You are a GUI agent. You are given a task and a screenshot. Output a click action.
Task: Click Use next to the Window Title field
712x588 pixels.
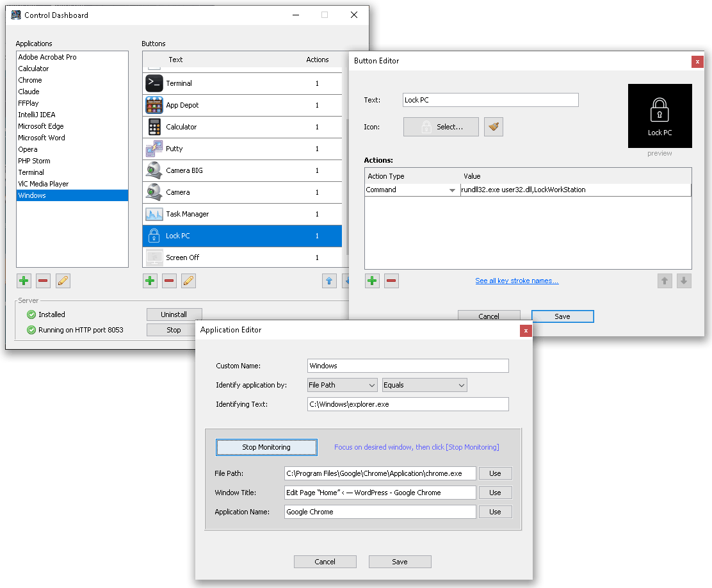click(495, 493)
